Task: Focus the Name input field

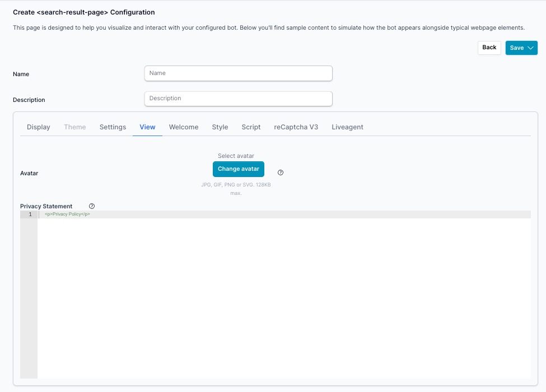Action: [238, 73]
